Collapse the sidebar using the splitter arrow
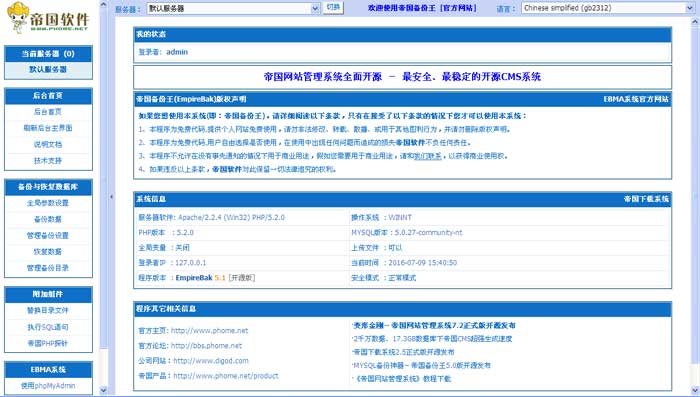This screenshot has width=700, height=397. 111,196
